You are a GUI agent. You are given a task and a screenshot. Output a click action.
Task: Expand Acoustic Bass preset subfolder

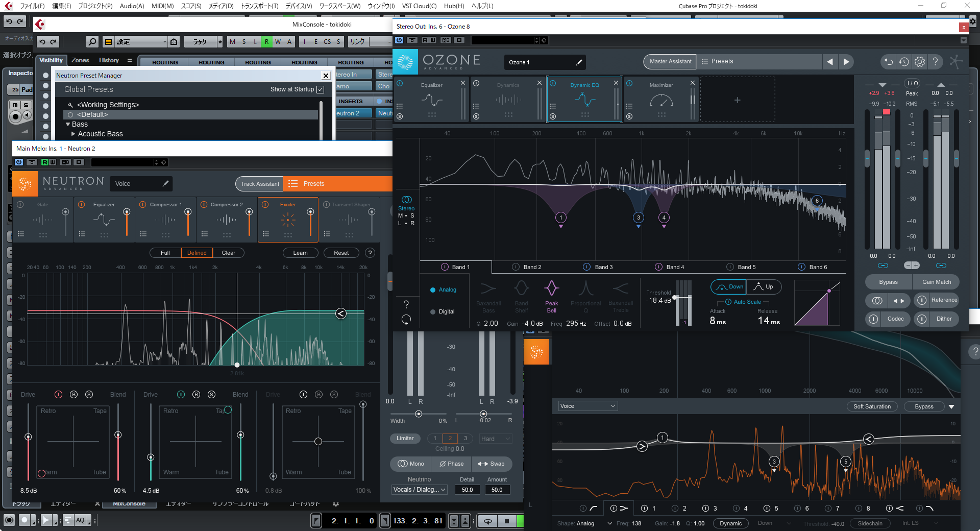[73, 134]
